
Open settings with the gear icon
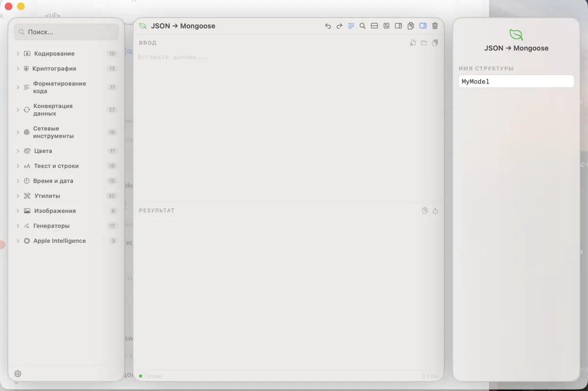[x=18, y=373]
